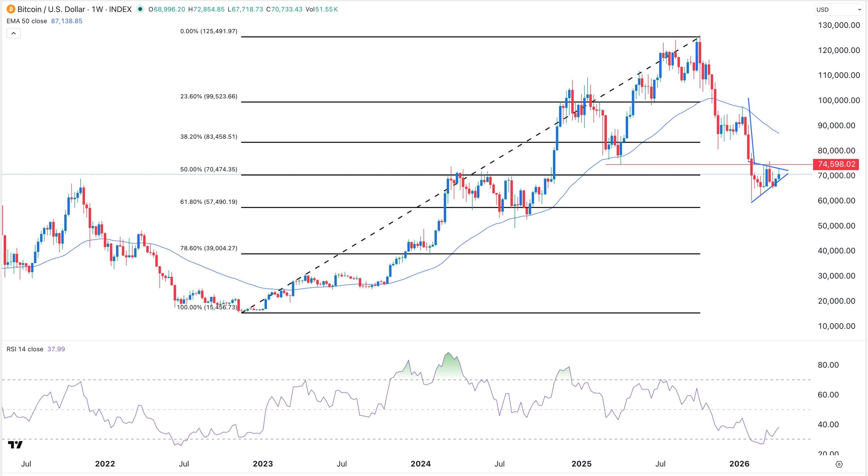Click the 1W timeframe label
868x476 pixels.
point(97,9)
